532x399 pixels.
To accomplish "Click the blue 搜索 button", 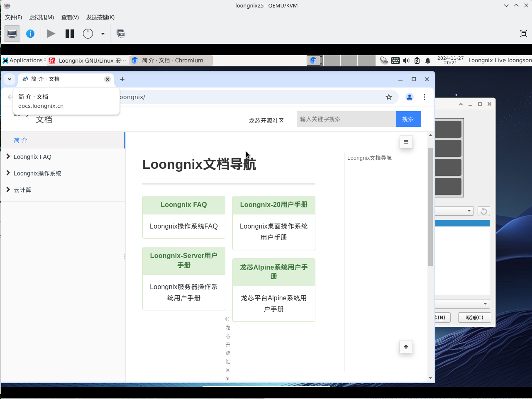I will click(x=409, y=119).
